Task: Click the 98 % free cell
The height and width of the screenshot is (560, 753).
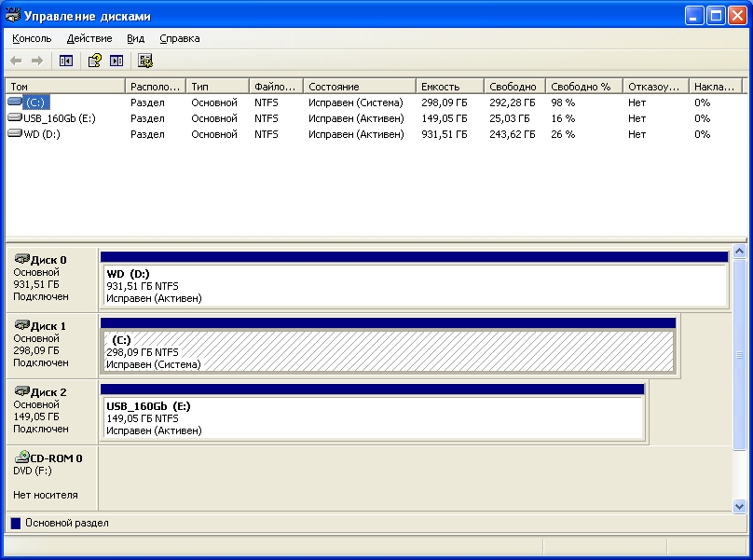Action: (563, 102)
